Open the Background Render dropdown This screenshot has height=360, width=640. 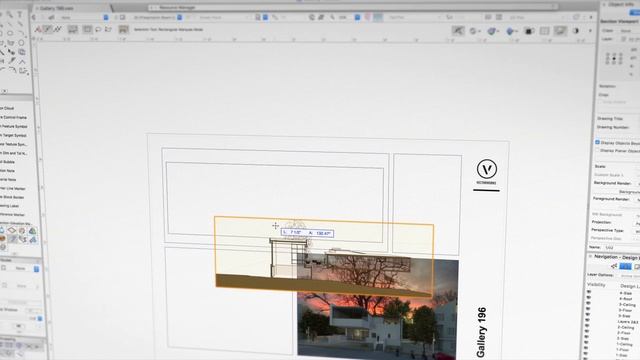click(x=638, y=183)
